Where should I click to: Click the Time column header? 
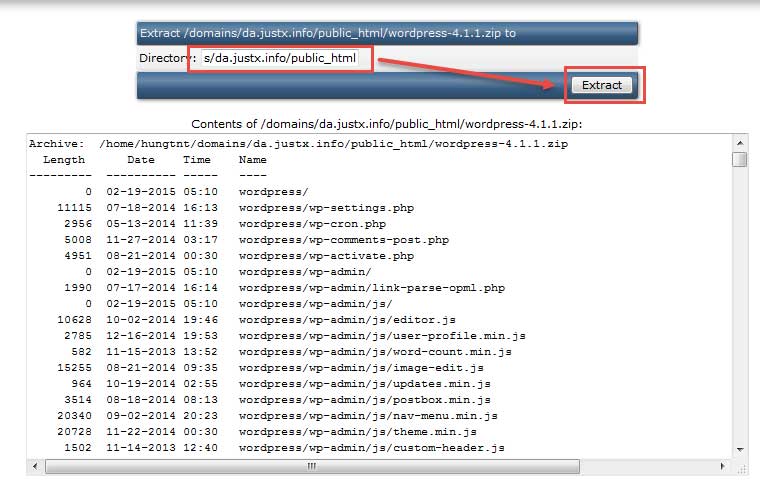point(197,160)
